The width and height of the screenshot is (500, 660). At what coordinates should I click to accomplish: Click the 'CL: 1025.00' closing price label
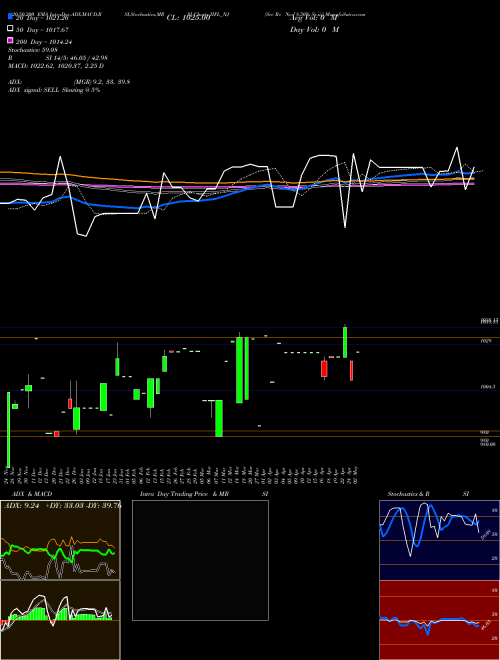click(188, 18)
